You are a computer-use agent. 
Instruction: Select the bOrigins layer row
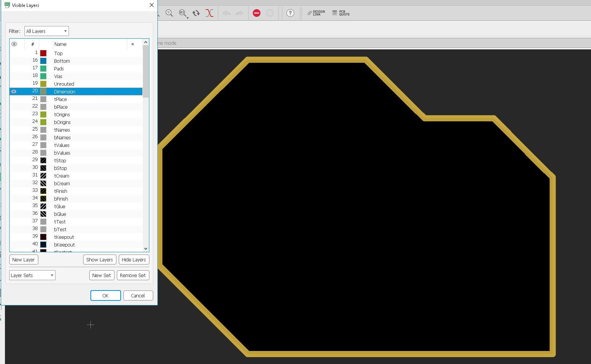click(x=76, y=122)
